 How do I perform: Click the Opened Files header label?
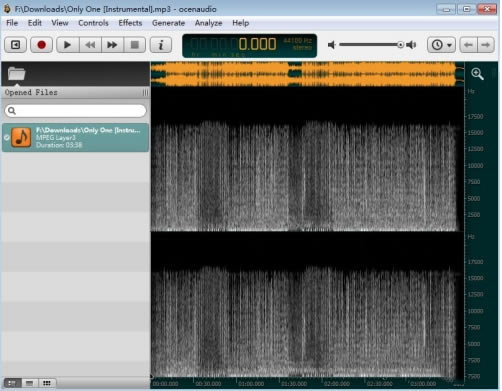(x=31, y=92)
